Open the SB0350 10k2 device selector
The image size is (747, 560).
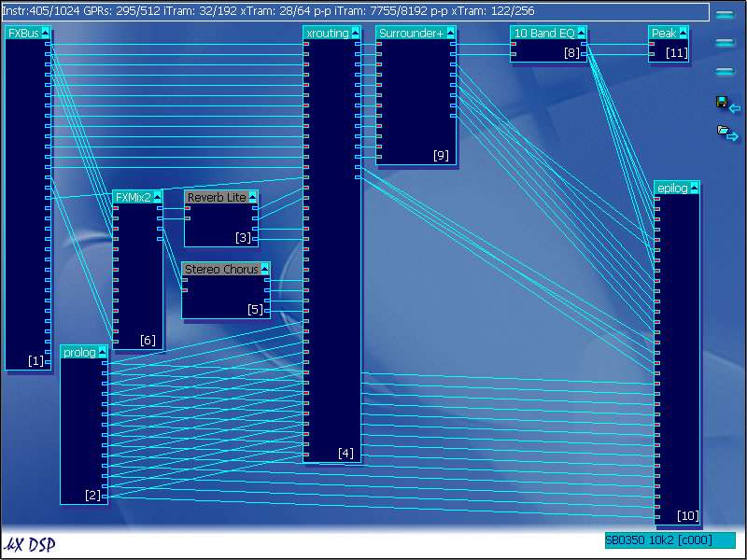click(x=669, y=540)
